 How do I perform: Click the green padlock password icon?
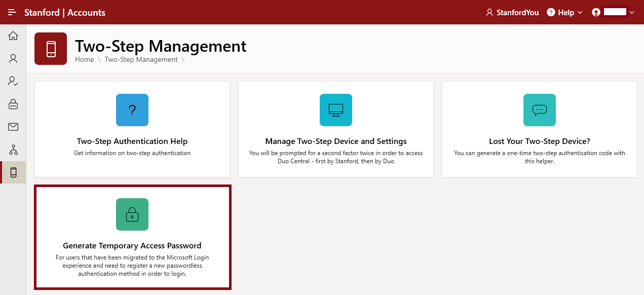click(x=132, y=214)
